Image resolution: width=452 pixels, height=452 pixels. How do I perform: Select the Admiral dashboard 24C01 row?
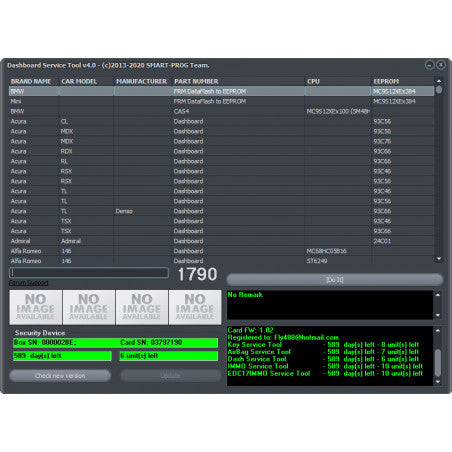(x=221, y=241)
